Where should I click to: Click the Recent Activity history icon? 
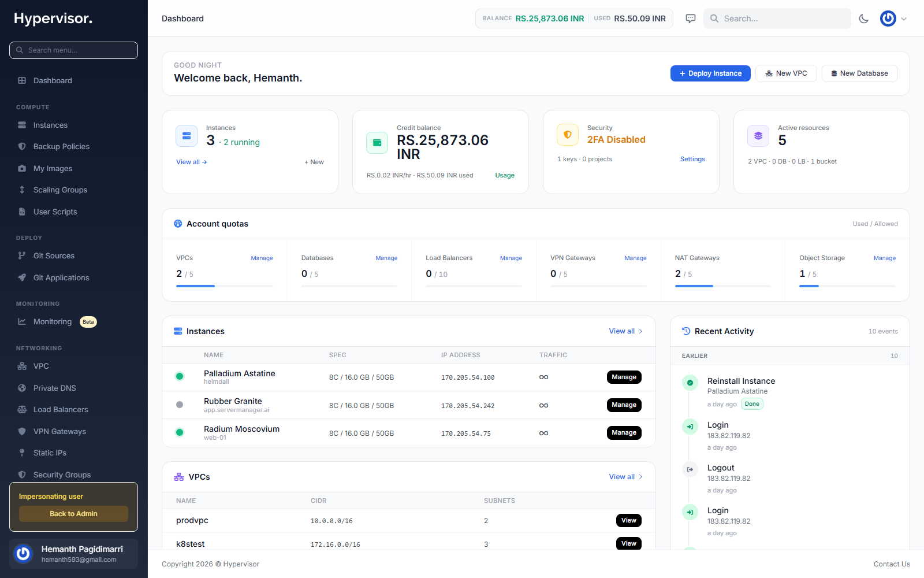click(x=686, y=331)
